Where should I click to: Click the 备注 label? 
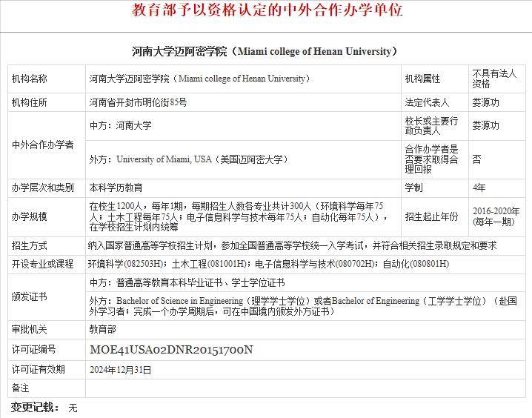tap(20, 388)
